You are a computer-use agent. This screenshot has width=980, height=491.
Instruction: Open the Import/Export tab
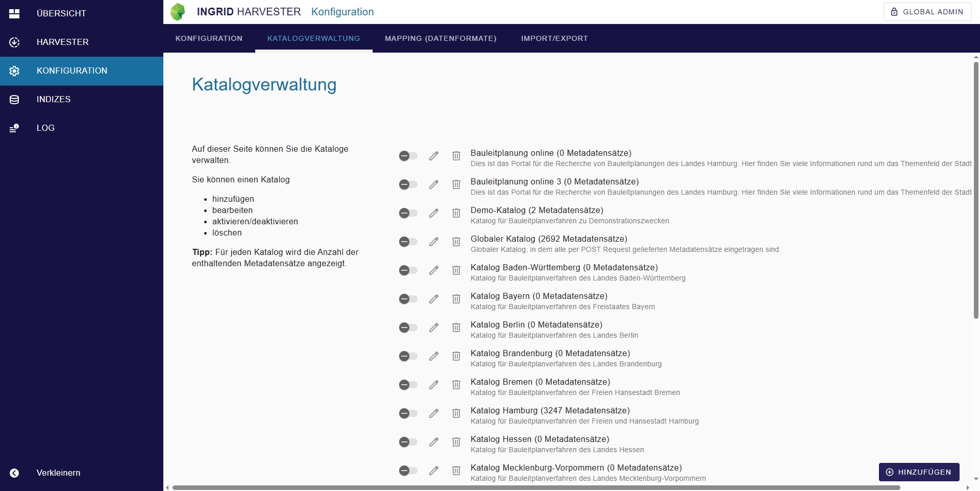(x=554, y=38)
